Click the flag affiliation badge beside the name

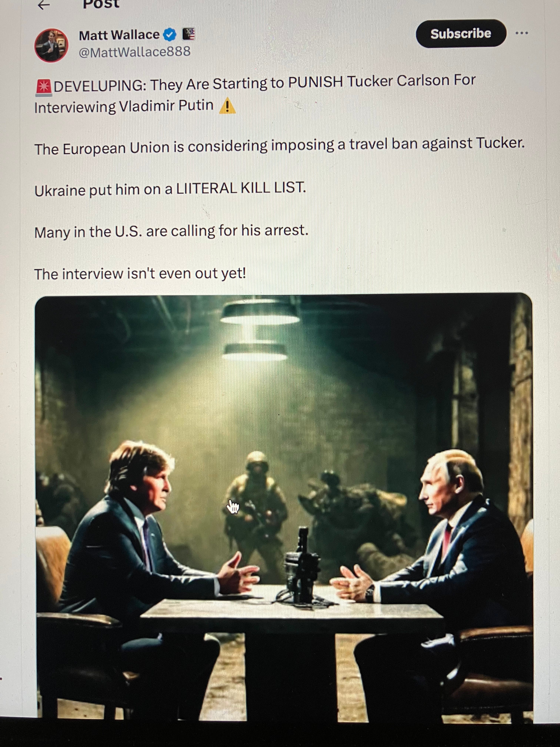pos(189,34)
